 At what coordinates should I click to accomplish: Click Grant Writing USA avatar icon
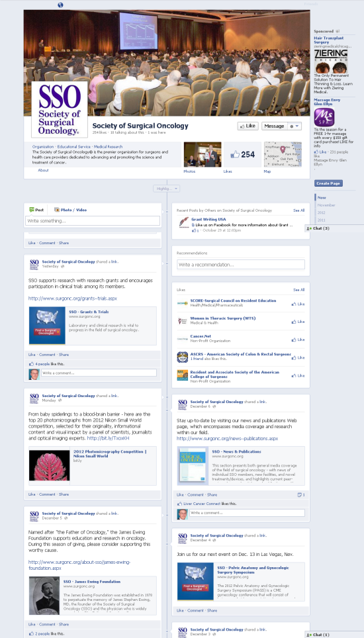point(183,222)
